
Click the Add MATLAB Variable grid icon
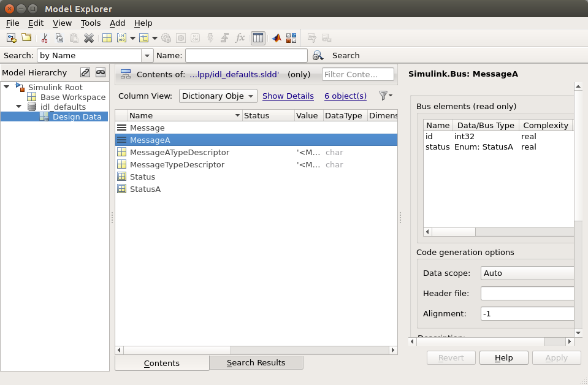point(107,38)
